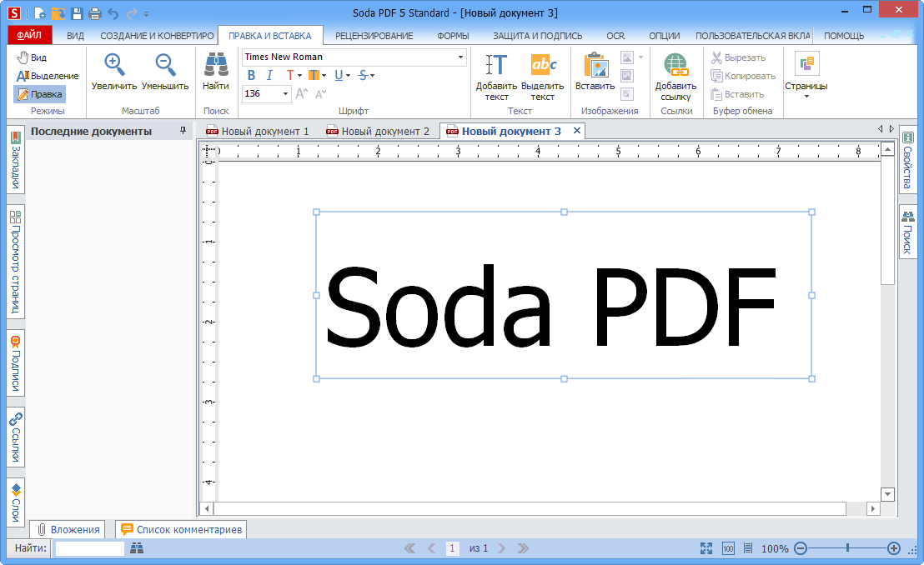Select the Выделить текст abc tool
924x565 pixels.
pyautogui.click(x=542, y=77)
